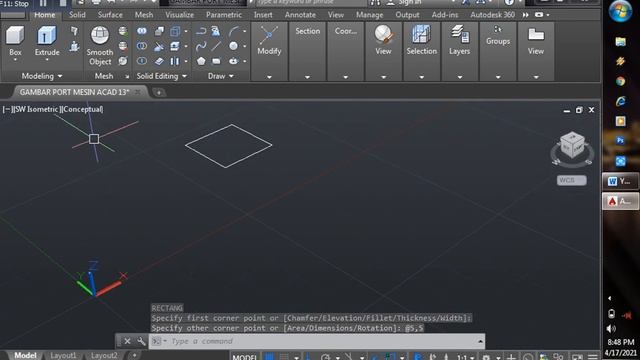The height and width of the screenshot is (360, 640).
Task: Open the status bar customization menu
Action: point(593,357)
